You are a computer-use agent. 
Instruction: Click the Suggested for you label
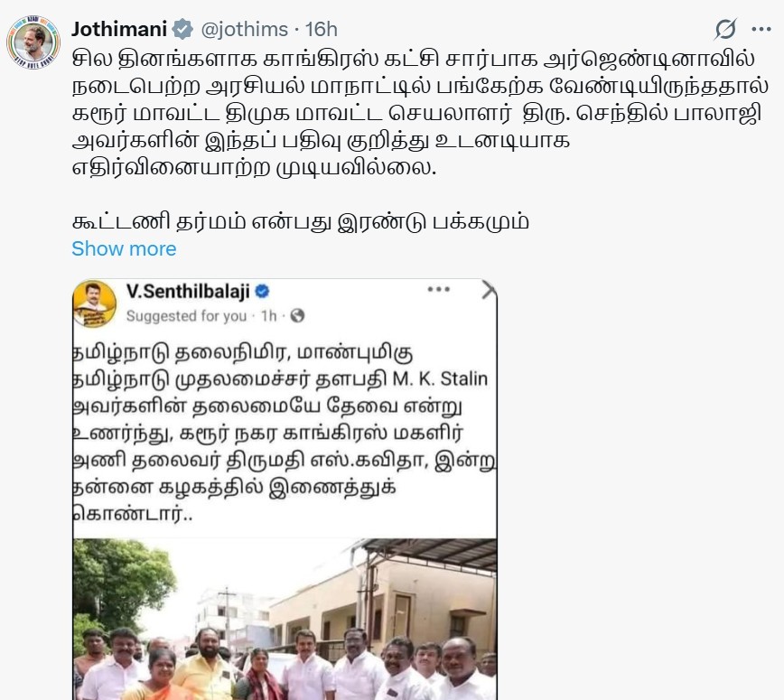click(x=186, y=316)
